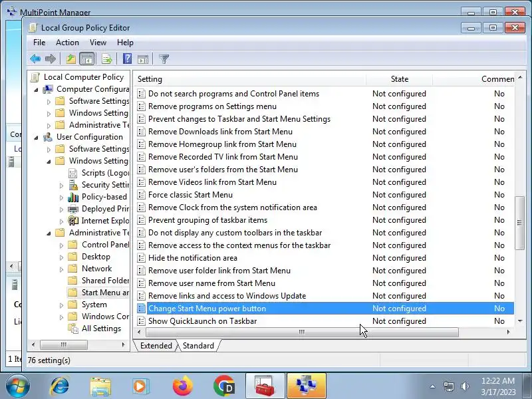The height and width of the screenshot is (399, 532).
Task: Click the horizontal scrollbar thumb under settings list
Action: point(302,332)
